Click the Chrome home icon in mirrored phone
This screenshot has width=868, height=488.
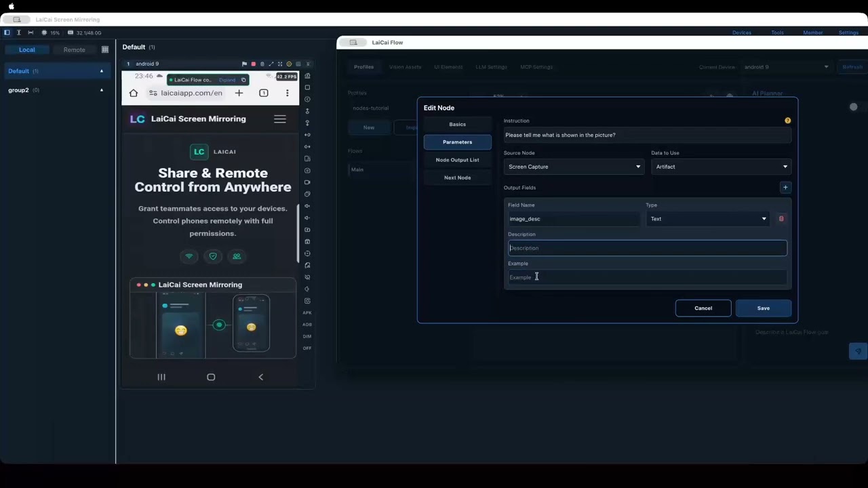134,93
